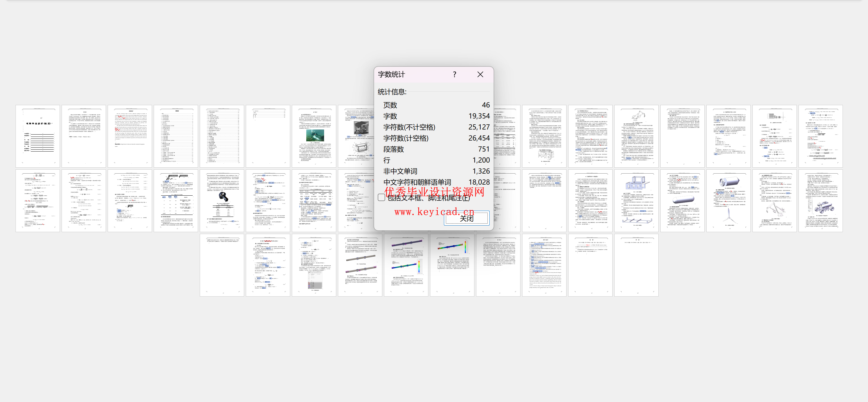
Task: Open the page thumbnail with propeller drawing
Action: 728,201
